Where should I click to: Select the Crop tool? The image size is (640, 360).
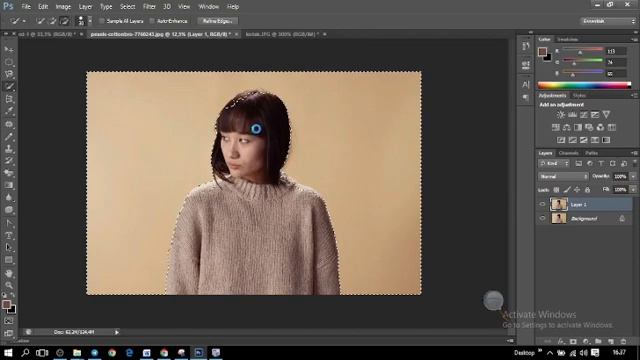[x=9, y=99]
